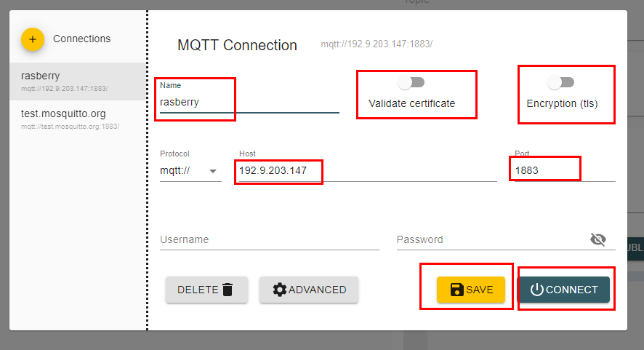Enable the Encryption (tls) switch
The width and height of the screenshot is (644, 350).
pos(561,83)
